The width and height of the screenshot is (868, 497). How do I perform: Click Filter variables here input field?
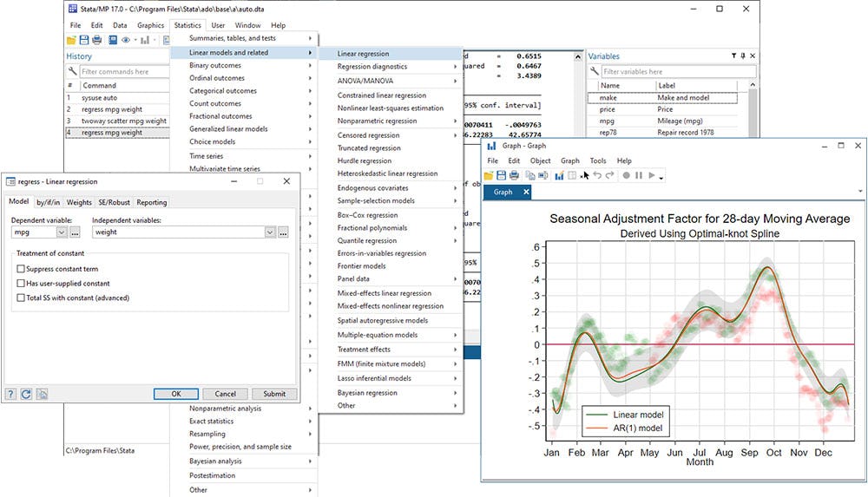(x=679, y=71)
